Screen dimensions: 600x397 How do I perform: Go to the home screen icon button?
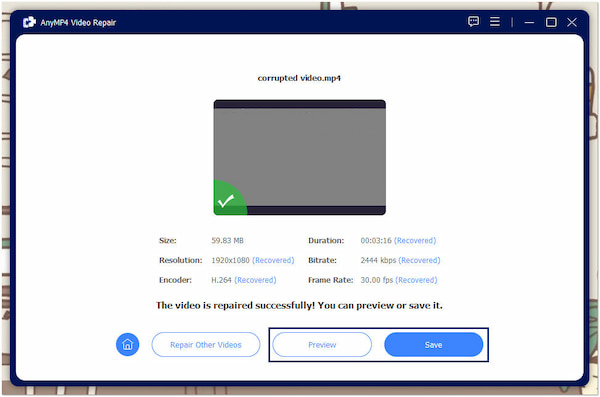127,345
